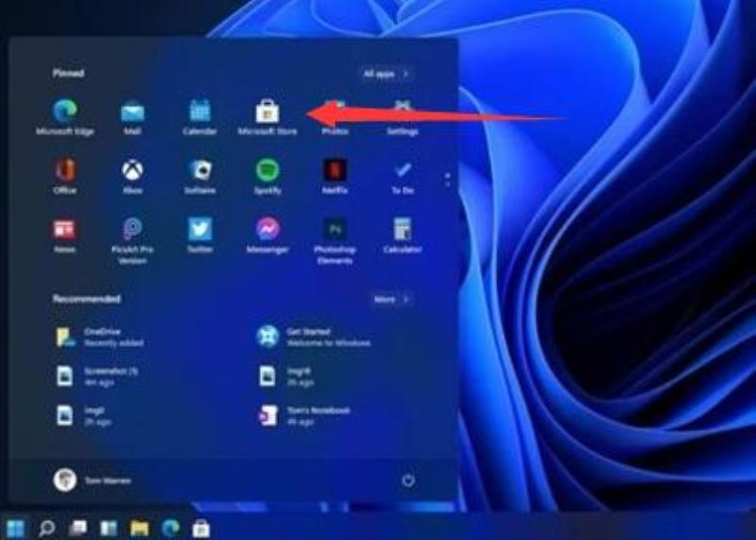Open Spotify from the Start menu
The image size is (756, 540).
click(x=267, y=177)
